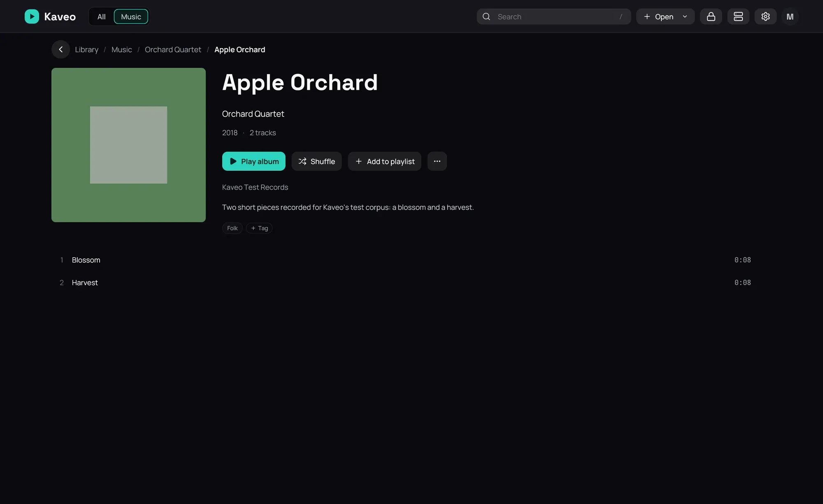The width and height of the screenshot is (823, 504).
Task: Click into the Search field
Action: (553, 16)
